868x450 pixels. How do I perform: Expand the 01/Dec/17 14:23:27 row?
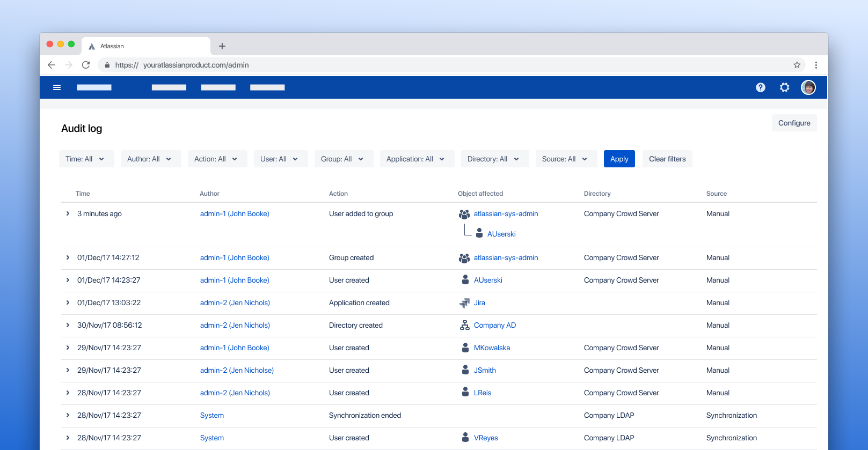tap(68, 280)
